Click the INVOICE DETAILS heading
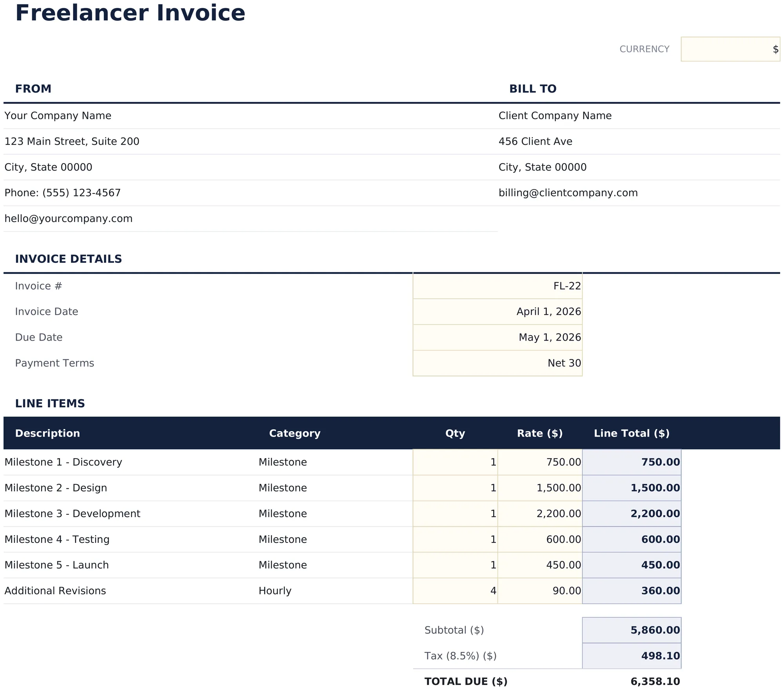The width and height of the screenshot is (784, 690). 69,259
